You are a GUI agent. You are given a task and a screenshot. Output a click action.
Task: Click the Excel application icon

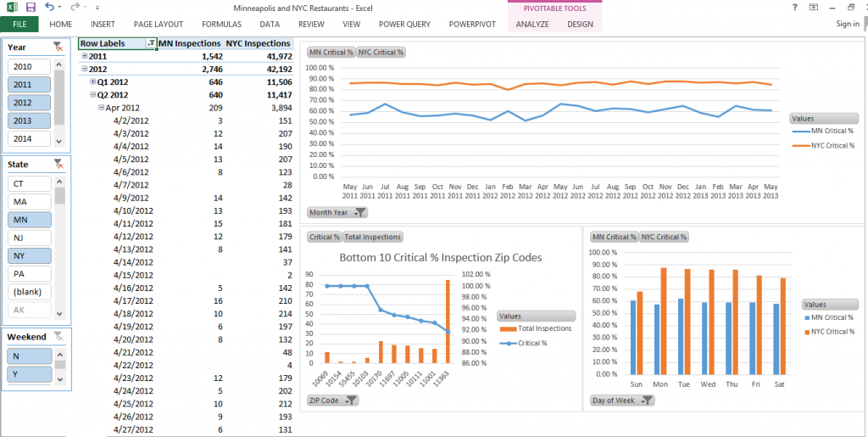12,7
